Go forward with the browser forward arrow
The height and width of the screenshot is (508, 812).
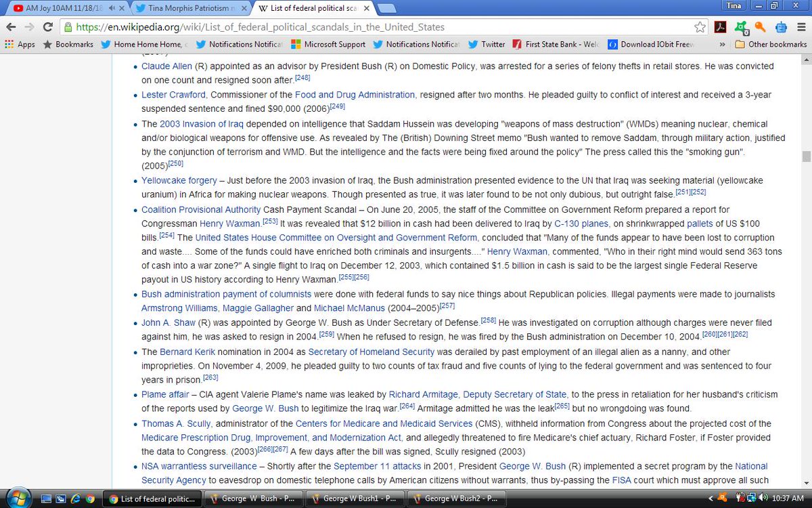coord(29,28)
